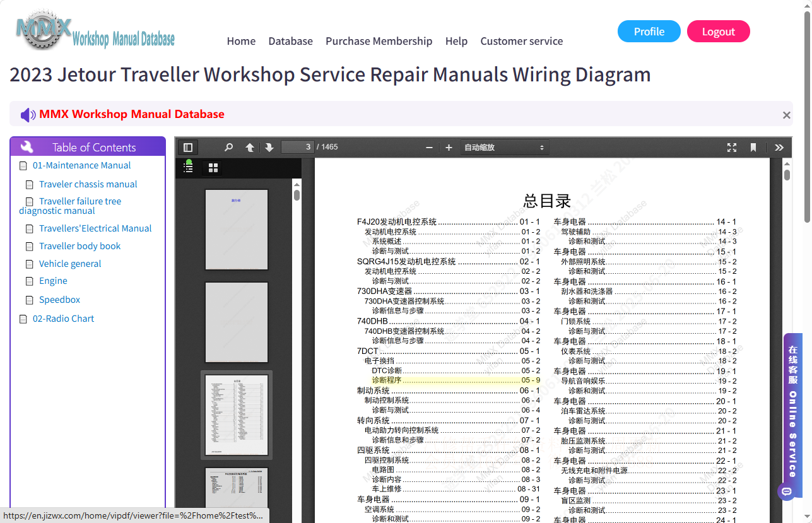Go to next page with down arrow

click(269, 148)
